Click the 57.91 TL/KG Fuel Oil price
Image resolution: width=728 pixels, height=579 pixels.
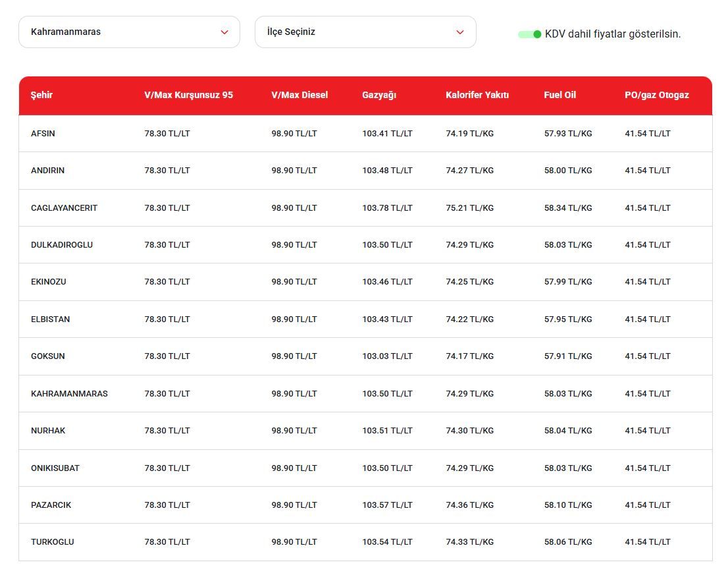tap(568, 356)
